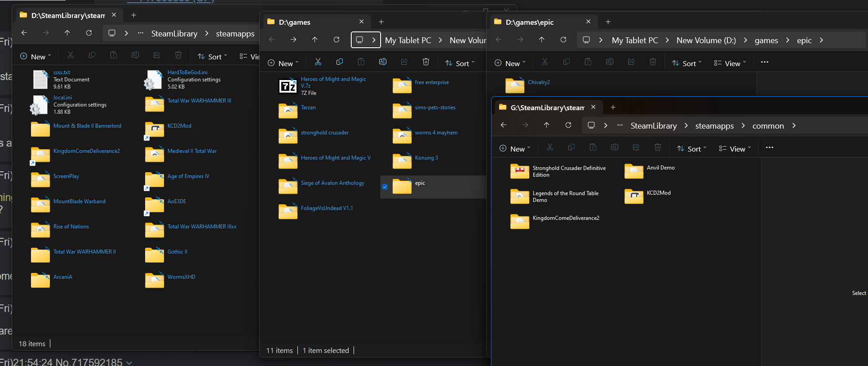Refresh the D:\games\epic window
This screenshot has width=868, height=366.
click(x=563, y=40)
